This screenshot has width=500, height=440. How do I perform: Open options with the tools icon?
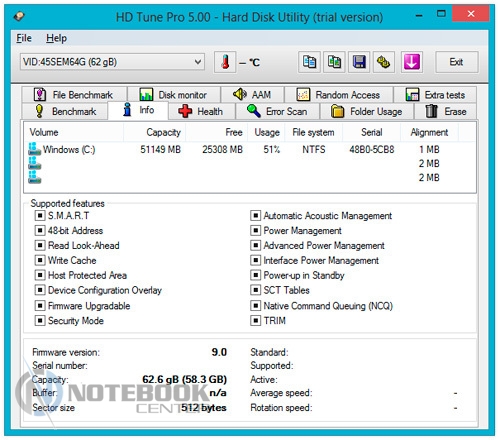[384, 62]
